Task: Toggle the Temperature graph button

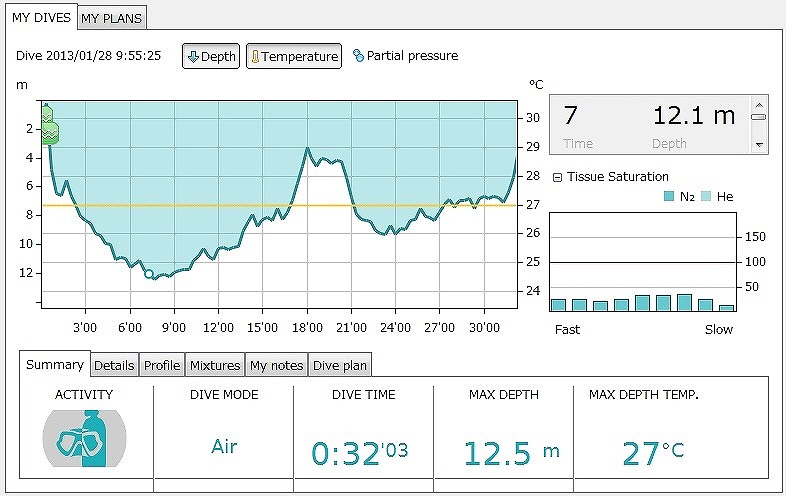Action: tap(294, 56)
